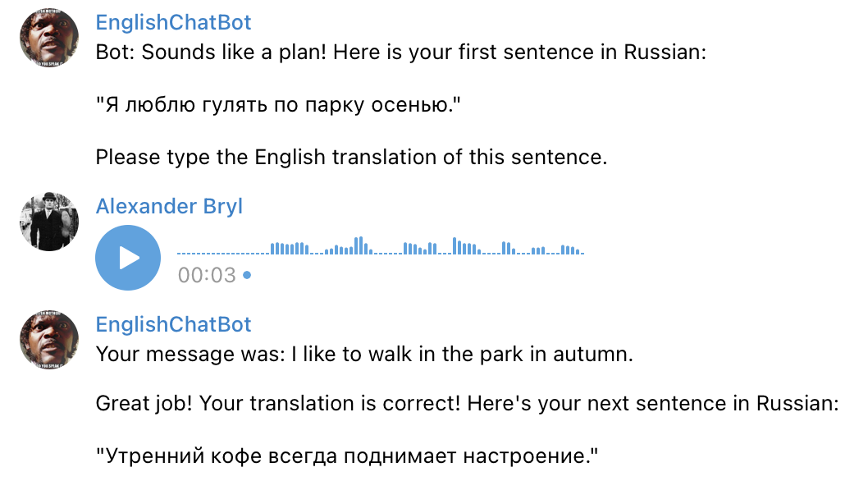
Task: Click the flat silent start of the waveform
Action: coord(223,254)
